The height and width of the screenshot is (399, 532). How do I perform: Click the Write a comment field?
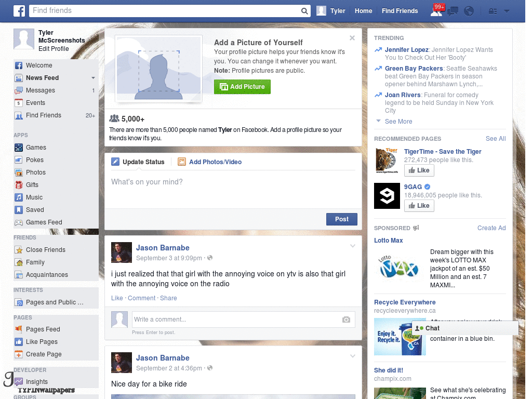[243, 320]
